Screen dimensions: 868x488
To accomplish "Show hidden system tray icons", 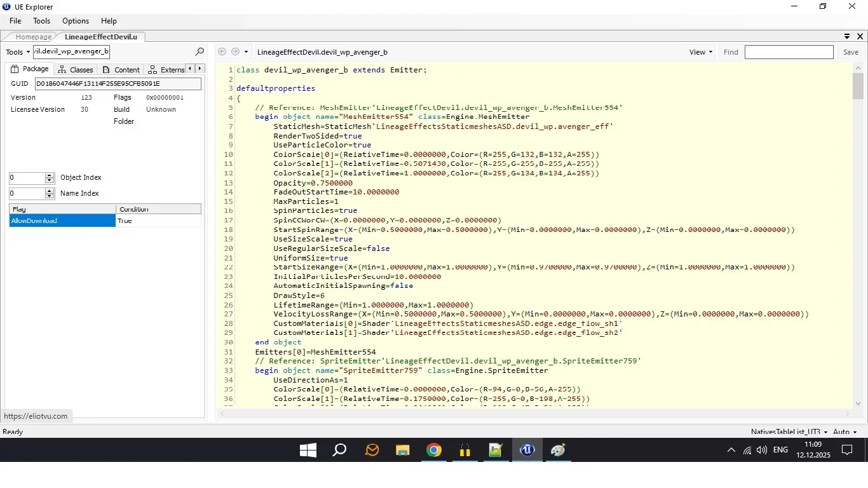I will click(x=731, y=450).
